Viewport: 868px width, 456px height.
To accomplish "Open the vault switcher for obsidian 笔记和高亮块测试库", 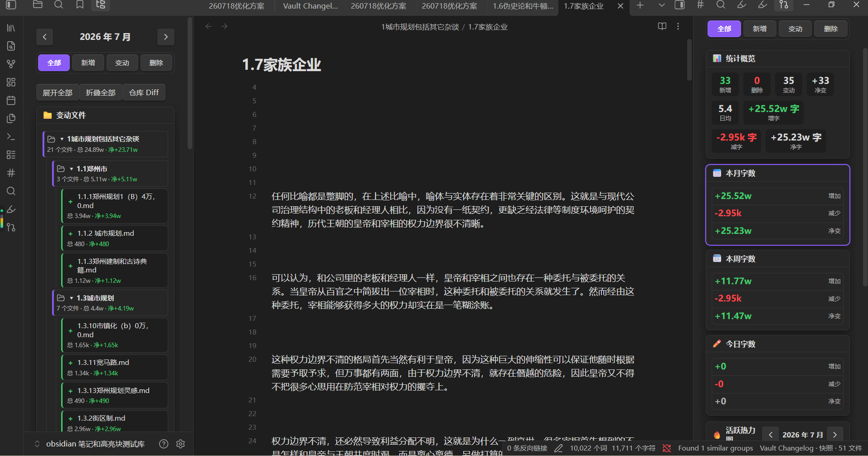I will (x=90, y=444).
